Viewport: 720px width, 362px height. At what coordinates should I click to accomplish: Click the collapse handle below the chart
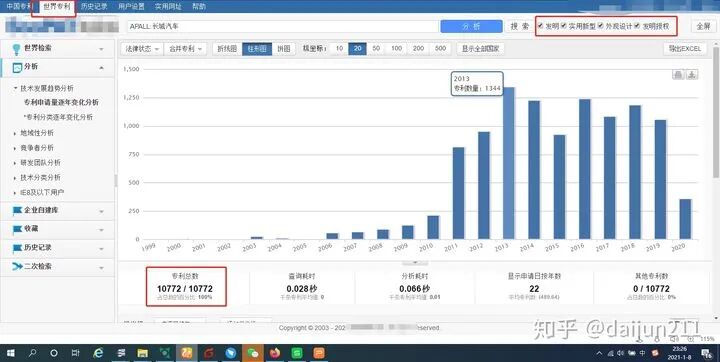[x=415, y=263]
